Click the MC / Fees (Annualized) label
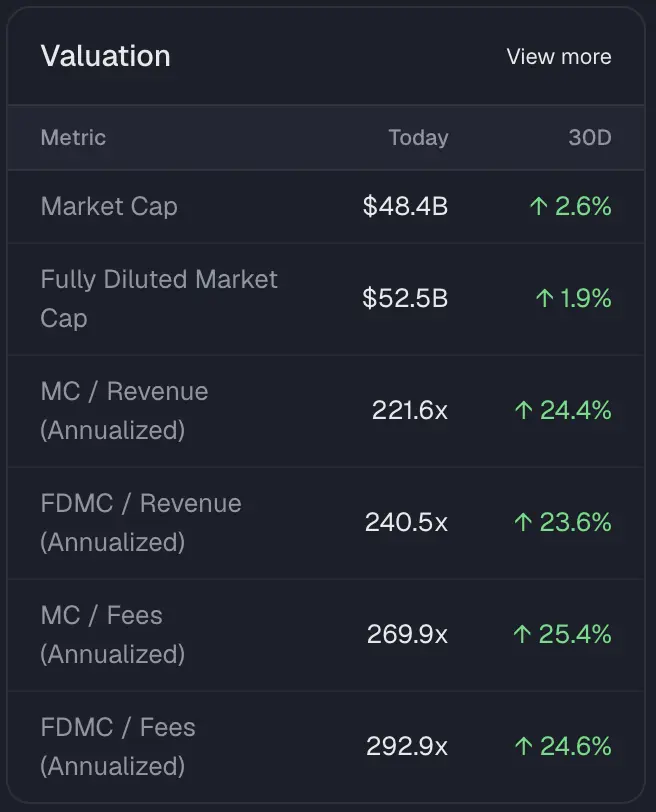 112,635
